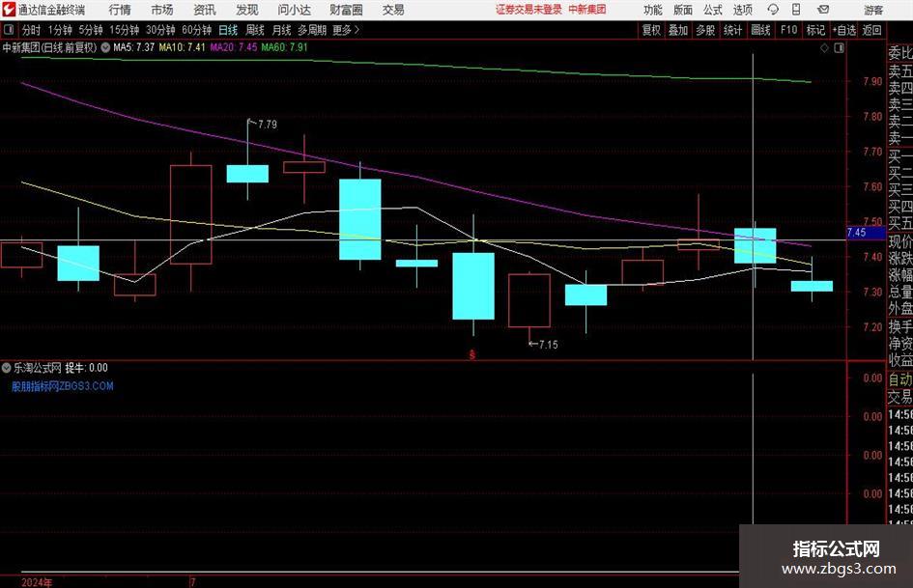The width and height of the screenshot is (913, 588).
Task: Click the 复权 toolbar button
Action: 651,30
